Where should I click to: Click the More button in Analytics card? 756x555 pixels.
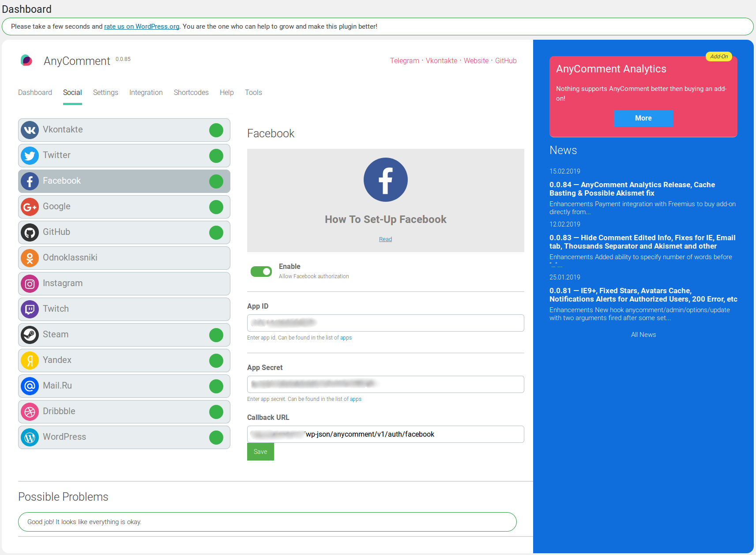pos(643,118)
